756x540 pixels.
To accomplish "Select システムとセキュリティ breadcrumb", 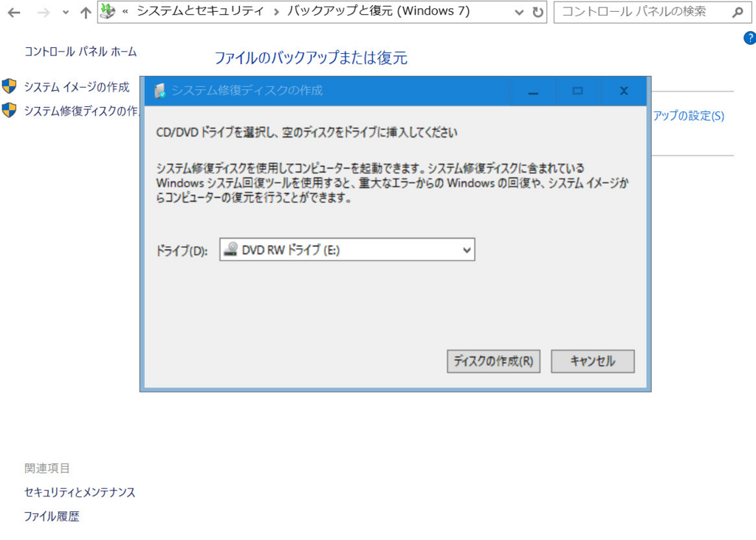I will [200, 11].
